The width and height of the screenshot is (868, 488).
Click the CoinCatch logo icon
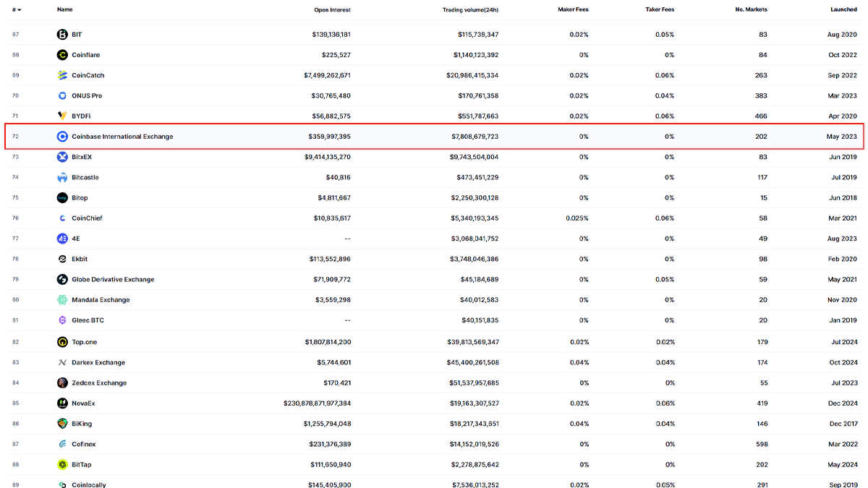(x=62, y=75)
